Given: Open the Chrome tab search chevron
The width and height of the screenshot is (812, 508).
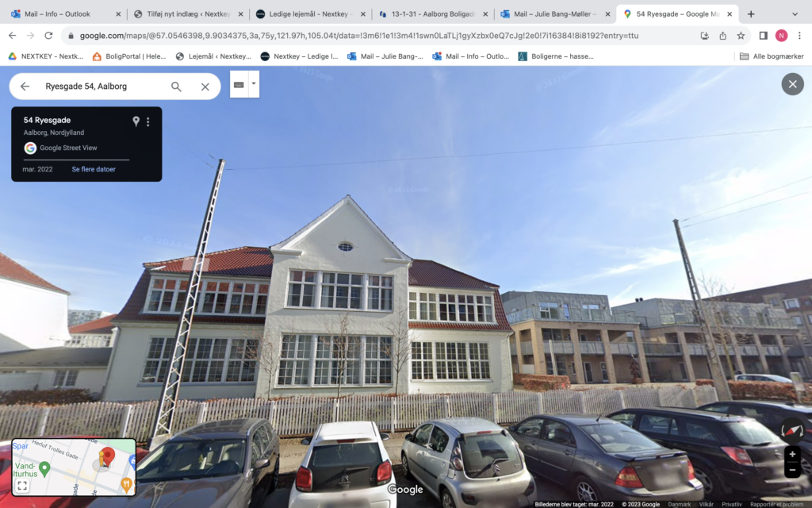Looking at the screenshot, I should 795,14.
